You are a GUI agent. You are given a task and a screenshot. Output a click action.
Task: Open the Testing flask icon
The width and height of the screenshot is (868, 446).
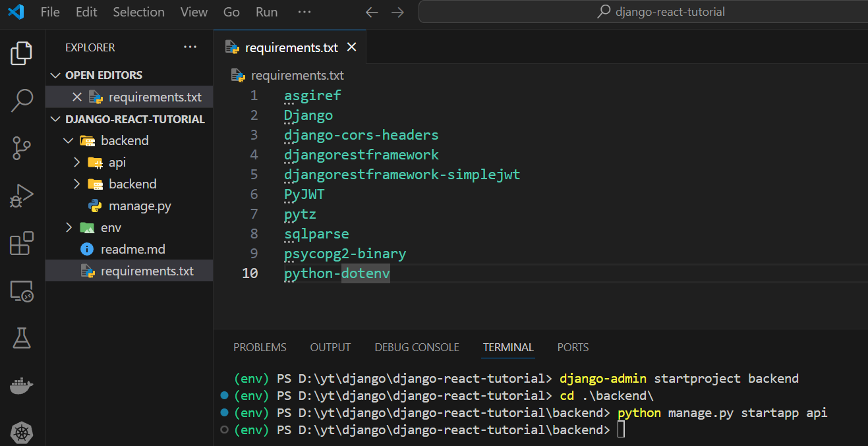pyautogui.click(x=22, y=338)
